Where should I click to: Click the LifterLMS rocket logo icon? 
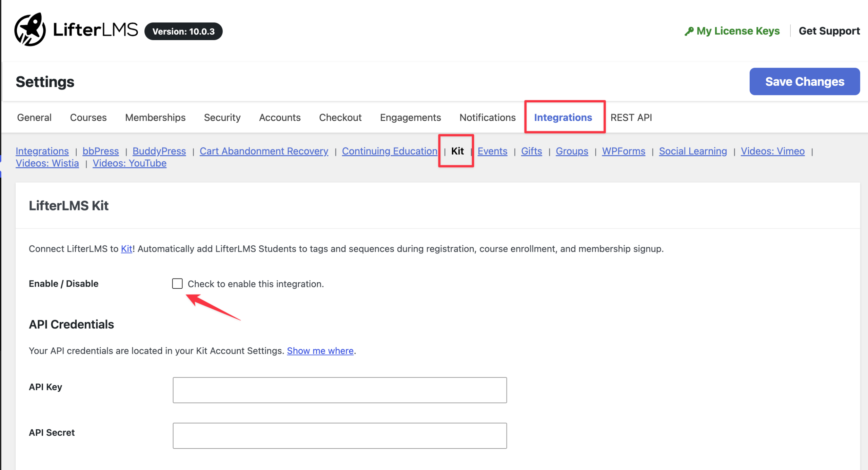click(x=30, y=29)
